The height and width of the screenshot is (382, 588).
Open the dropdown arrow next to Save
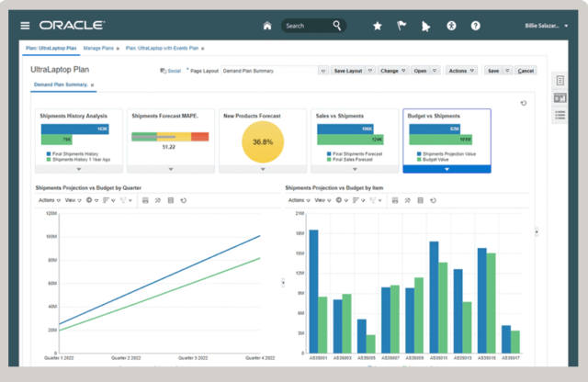[x=507, y=71]
